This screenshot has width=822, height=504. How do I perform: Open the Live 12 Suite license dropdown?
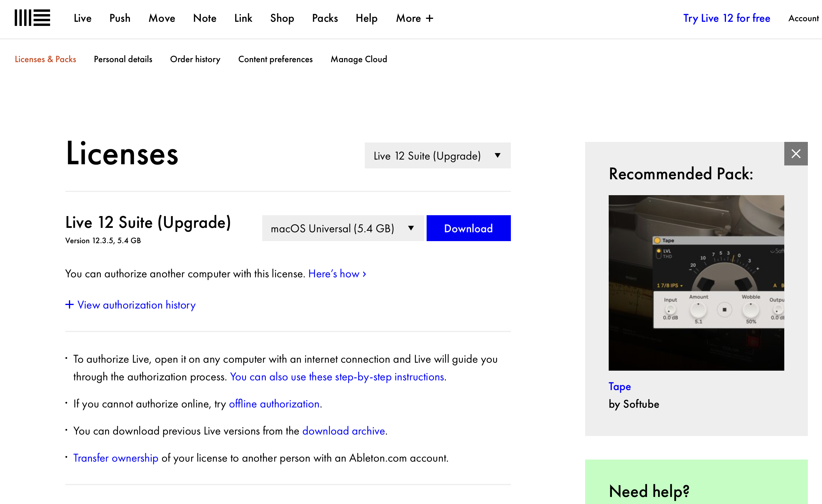pos(437,155)
